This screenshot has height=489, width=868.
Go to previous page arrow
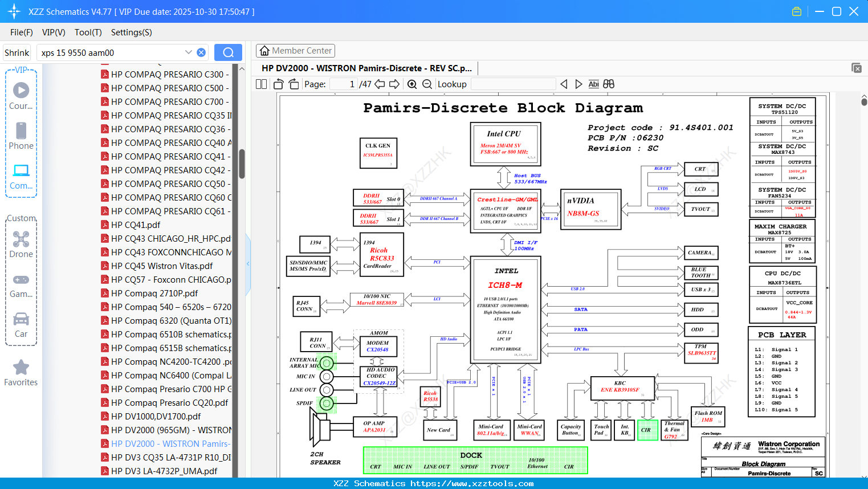click(x=380, y=84)
